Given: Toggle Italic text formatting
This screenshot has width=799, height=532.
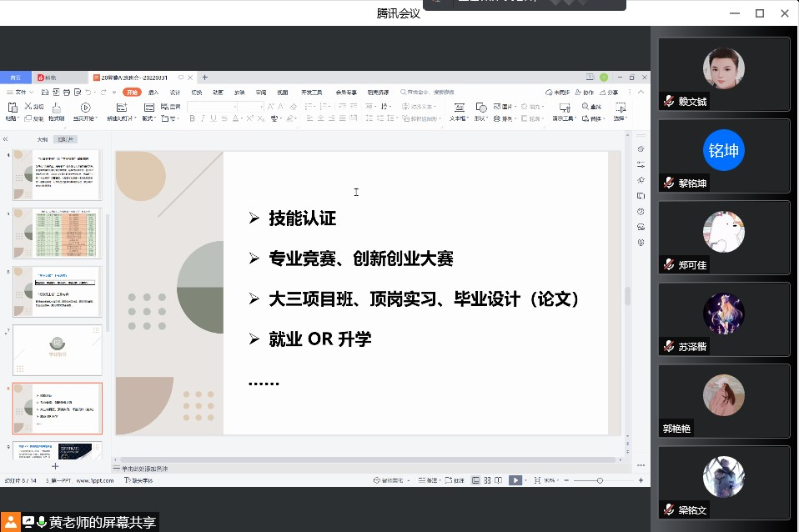Looking at the screenshot, I should [x=203, y=119].
